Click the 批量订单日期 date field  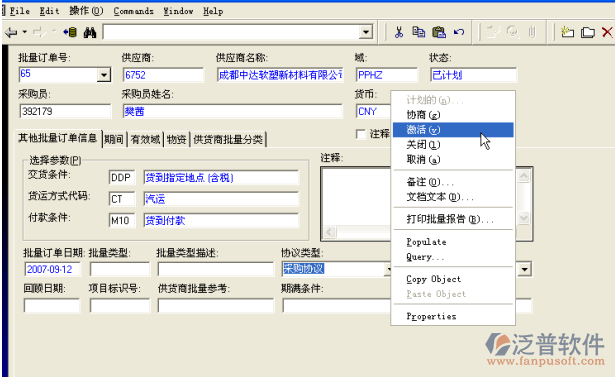pos(52,269)
